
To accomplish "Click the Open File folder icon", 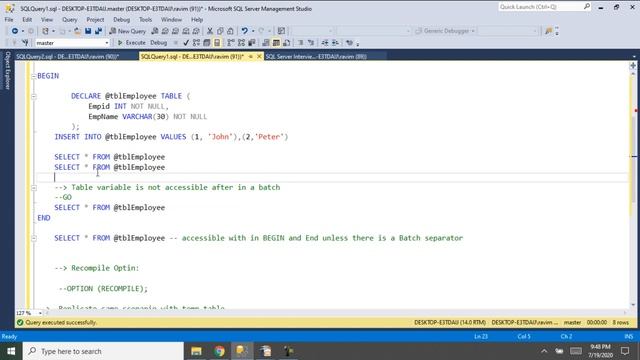I will point(77,31).
